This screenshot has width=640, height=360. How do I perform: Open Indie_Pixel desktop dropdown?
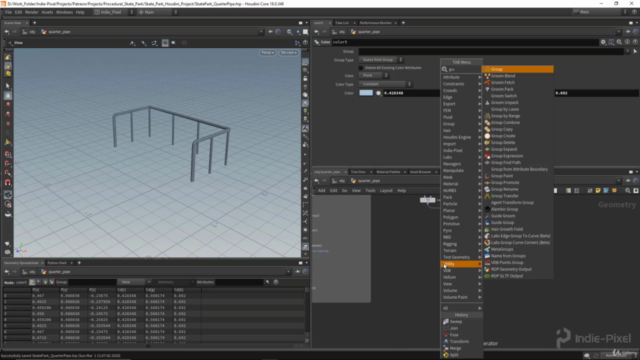tap(113, 12)
